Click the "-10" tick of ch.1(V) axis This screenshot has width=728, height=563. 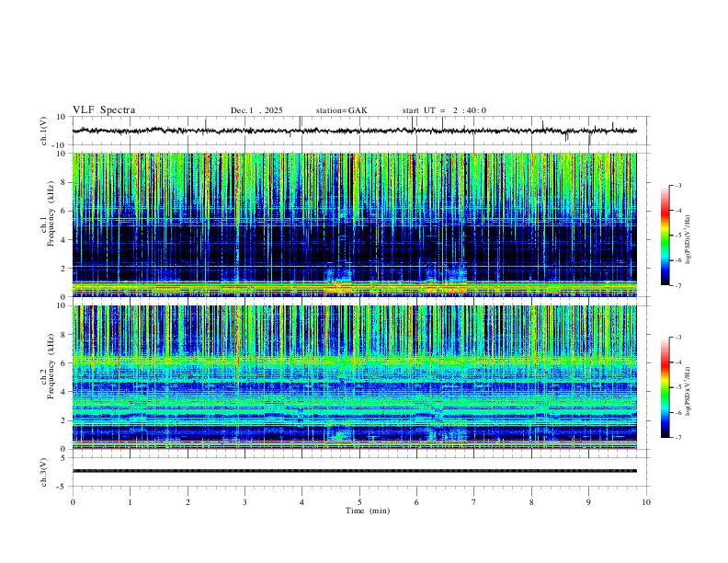[60, 145]
